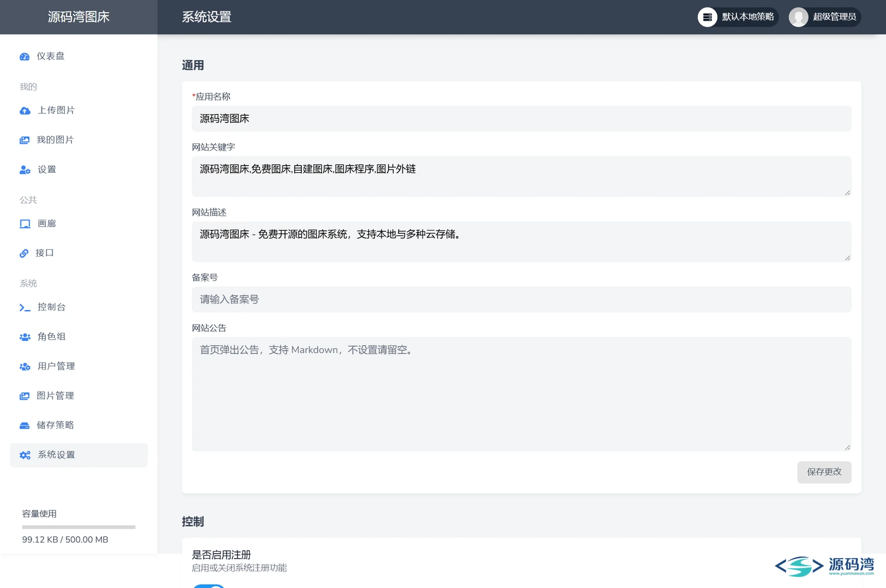Select 系统设置 sidebar menu item
This screenshot has width=886, height=588.
(x=79, y=455)
